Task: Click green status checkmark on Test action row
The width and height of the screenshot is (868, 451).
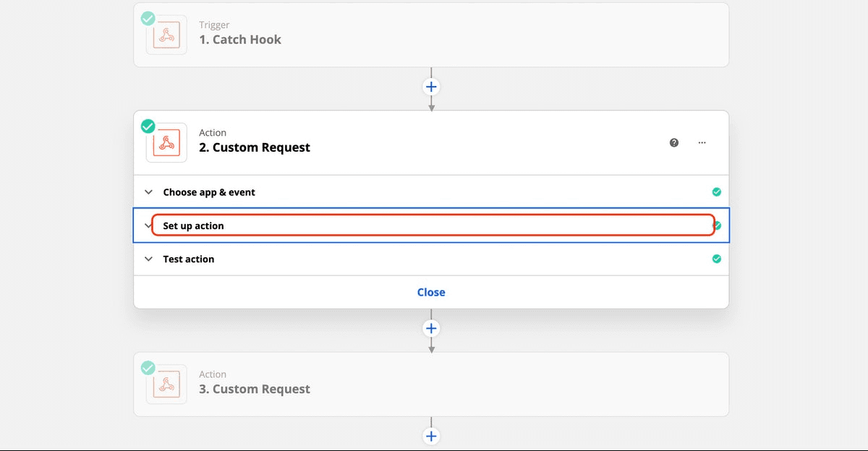Action: click(716, 259)
